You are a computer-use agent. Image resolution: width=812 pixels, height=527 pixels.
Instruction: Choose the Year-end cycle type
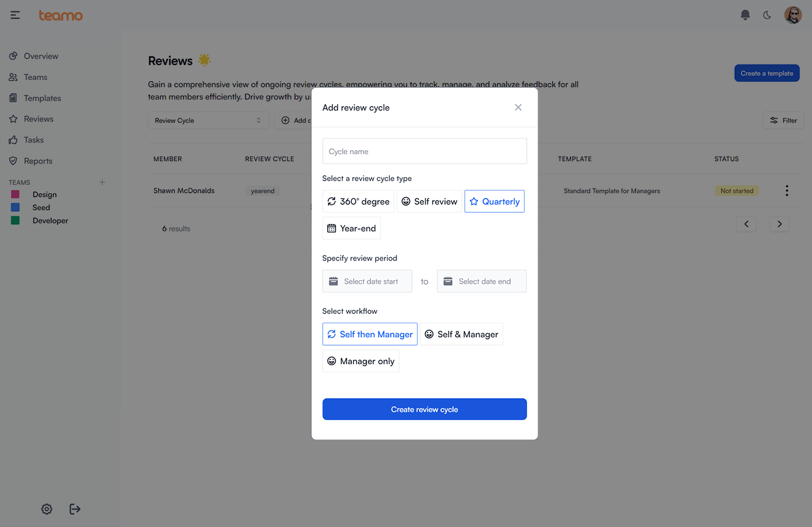[351, 228]
